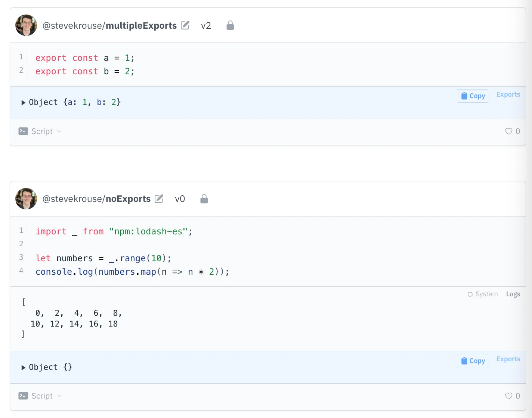This screenshot has width=532, height=418.
Task: Click stevekrouse avatar on noExports val
Action: pos(26,199)
